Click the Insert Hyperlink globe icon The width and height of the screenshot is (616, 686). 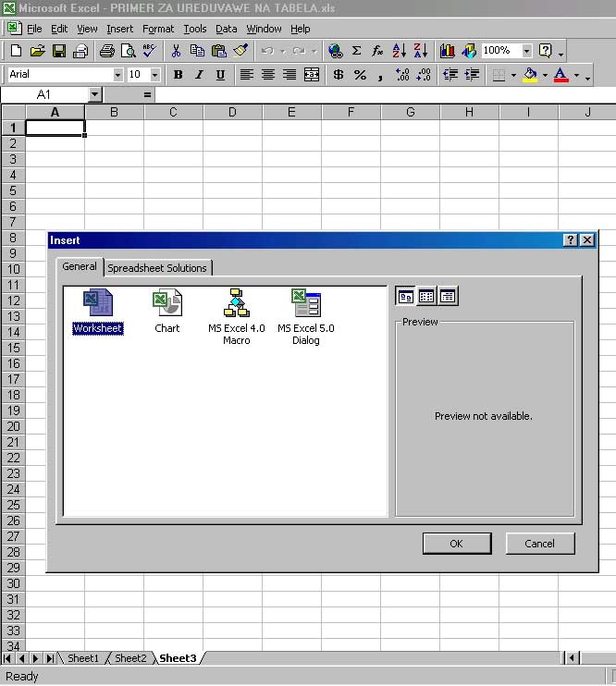click(x=336, y=51)
